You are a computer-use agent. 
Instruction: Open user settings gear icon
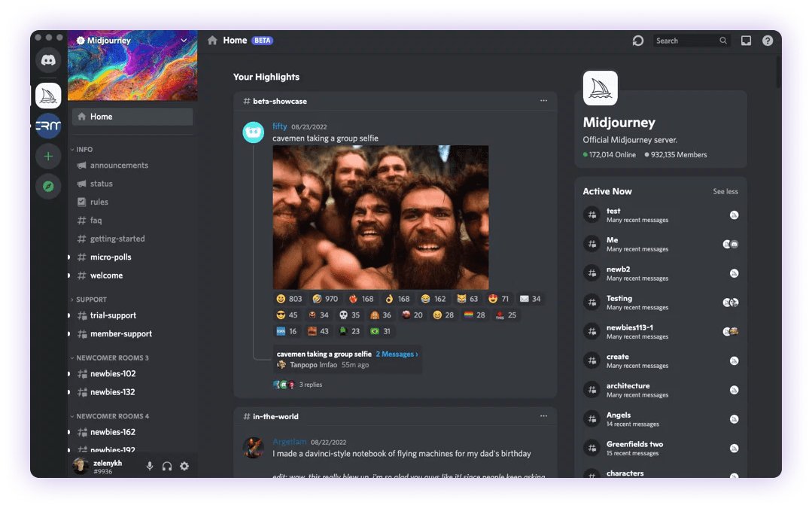coord(184,467)
